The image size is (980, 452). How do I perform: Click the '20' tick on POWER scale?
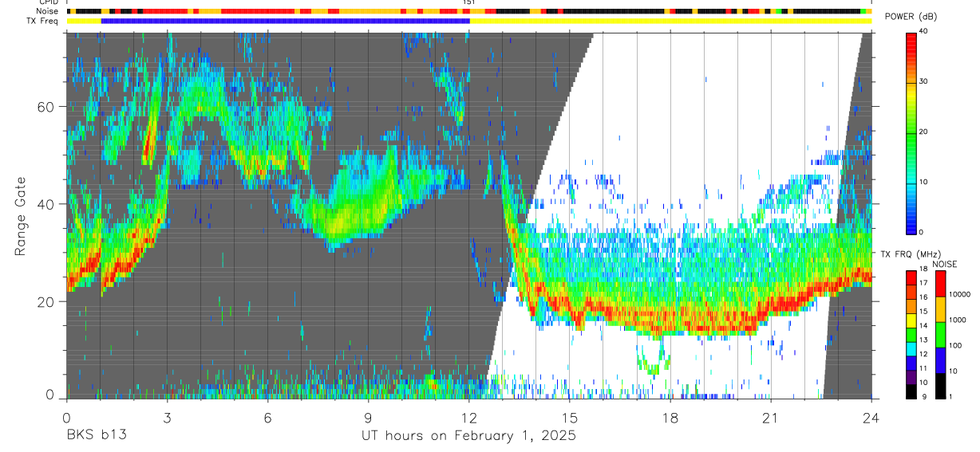[924, 132]
